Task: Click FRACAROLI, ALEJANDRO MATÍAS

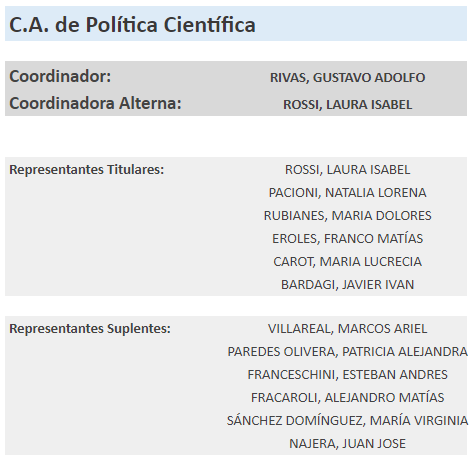Action: (347, 398)
